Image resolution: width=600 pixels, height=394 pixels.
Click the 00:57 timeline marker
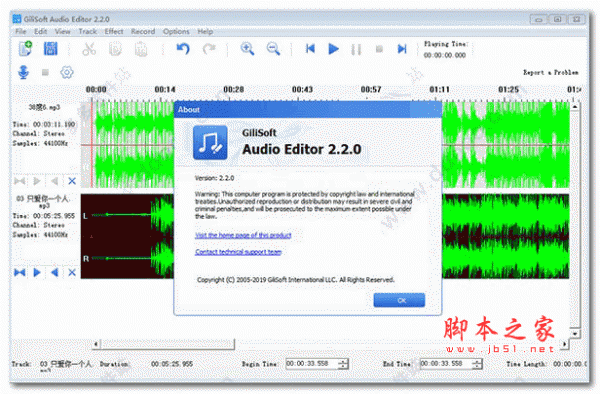point(371,90)
